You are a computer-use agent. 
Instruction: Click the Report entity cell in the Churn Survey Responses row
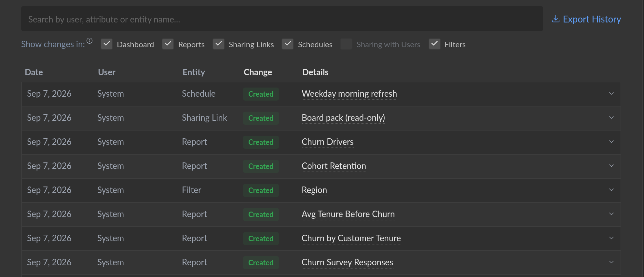[x=194, y=262]
